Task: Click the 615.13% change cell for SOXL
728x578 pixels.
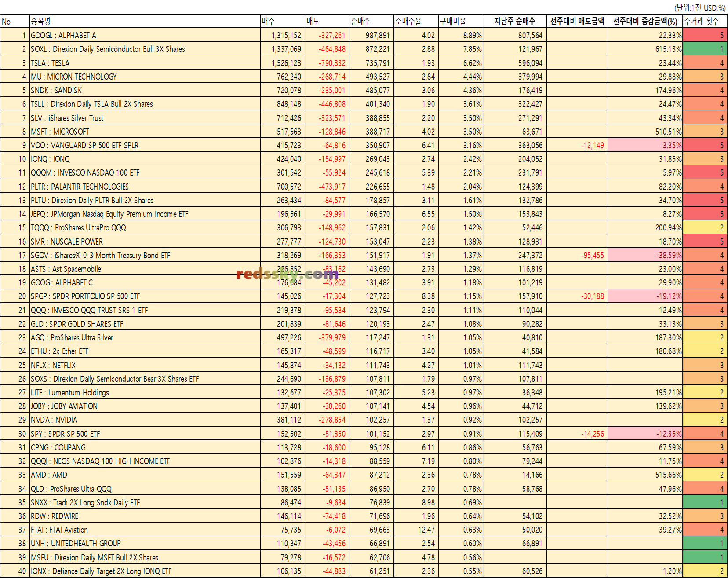Action: pos(645,49)
